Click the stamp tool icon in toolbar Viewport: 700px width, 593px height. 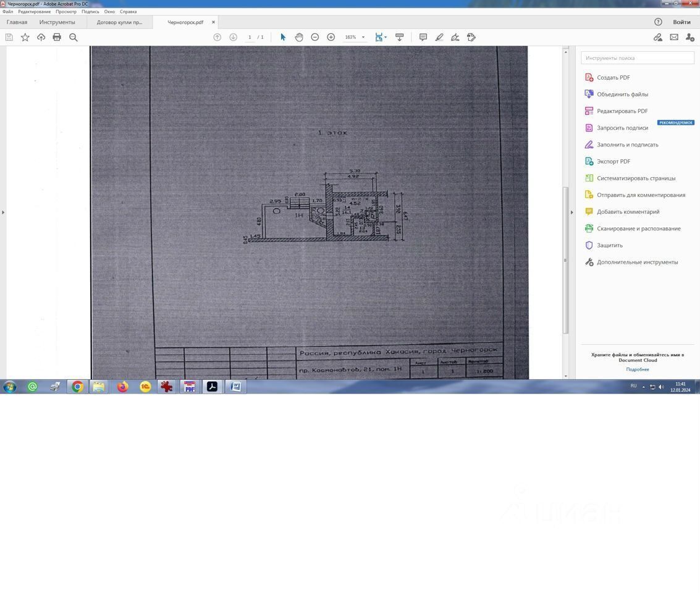coord(471,38)
